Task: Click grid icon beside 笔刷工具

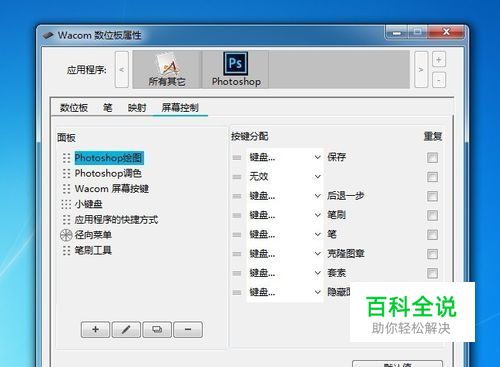Action: click(67, 250)
